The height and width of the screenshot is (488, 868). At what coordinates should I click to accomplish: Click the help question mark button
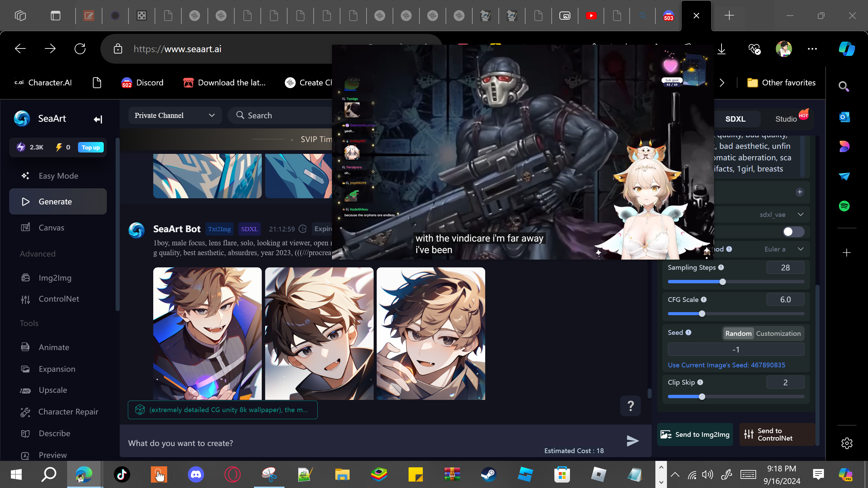point(631,406)
